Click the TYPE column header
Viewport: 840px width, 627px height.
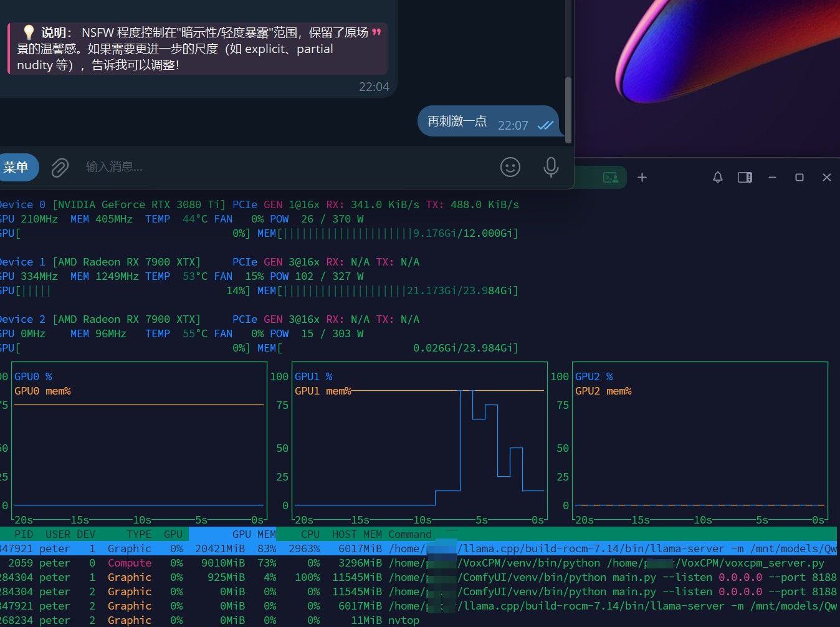(139, 534)
